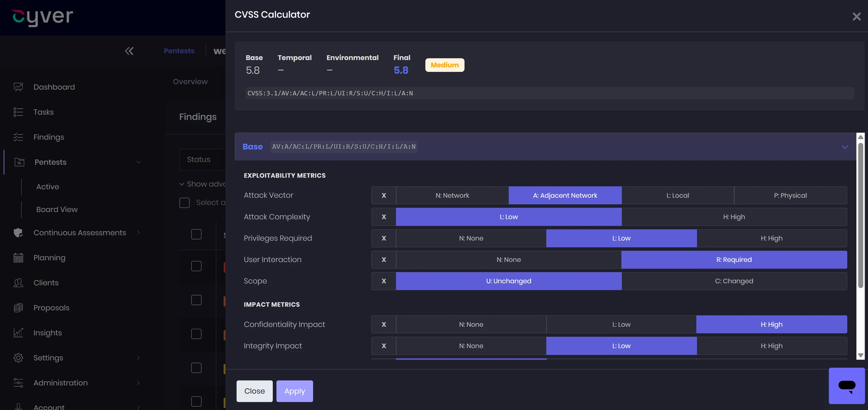Clear Attack Complexity selection with X
868x410 pixels.
tap(384, 217)
